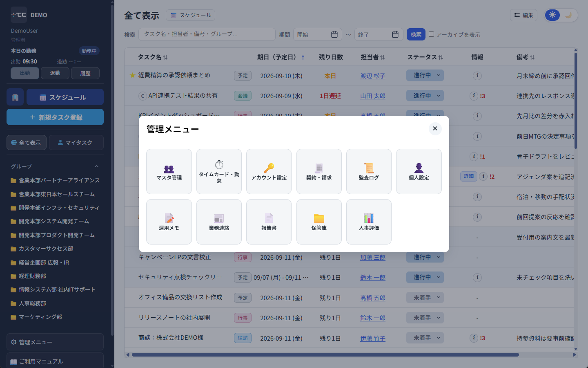
Task: Click the building icon beside スケジュール in sidebar
Action: [15, 97]
